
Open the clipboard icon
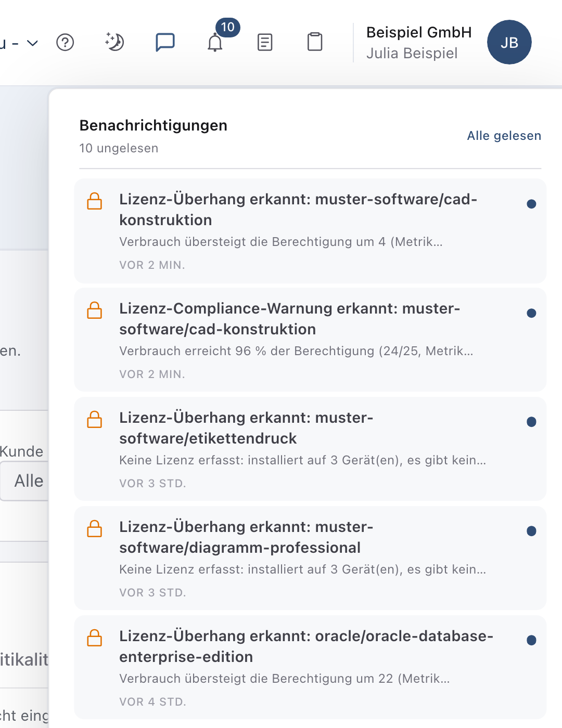pos(315,42)
